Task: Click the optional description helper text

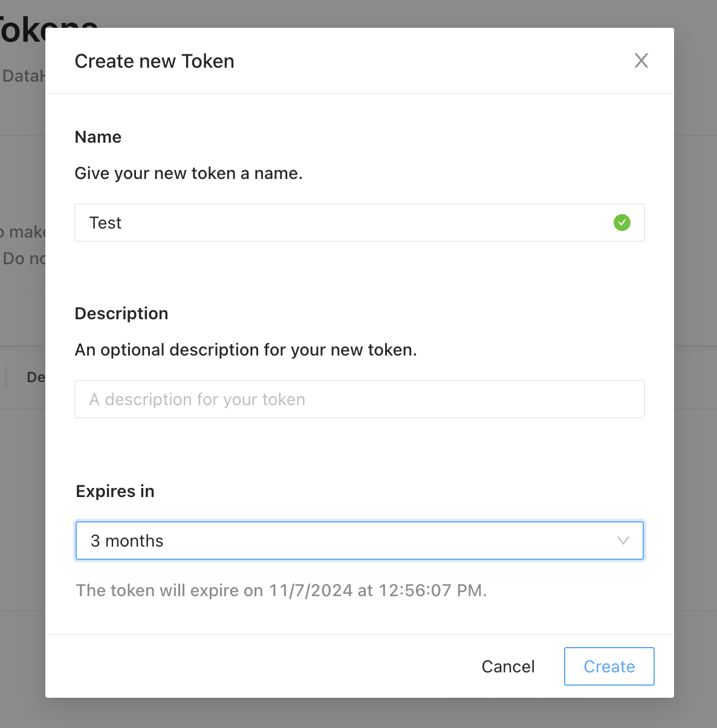Action: 245,350
